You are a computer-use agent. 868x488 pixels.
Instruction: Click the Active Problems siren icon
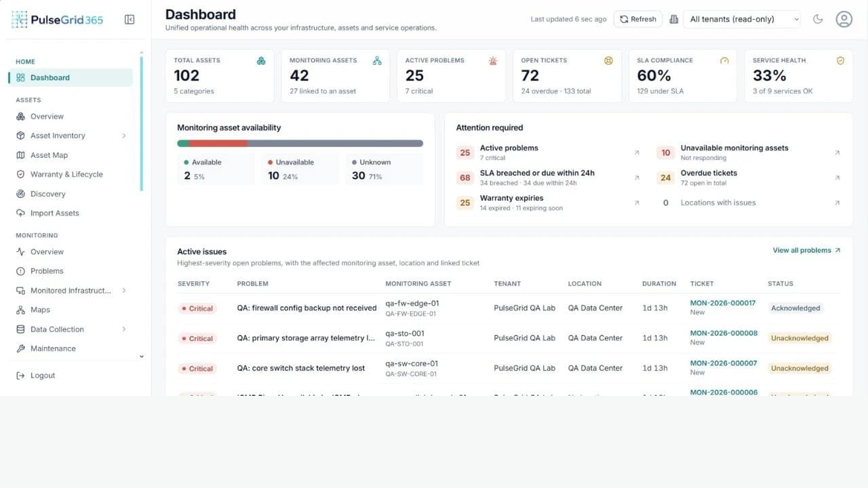coord(493,61)
